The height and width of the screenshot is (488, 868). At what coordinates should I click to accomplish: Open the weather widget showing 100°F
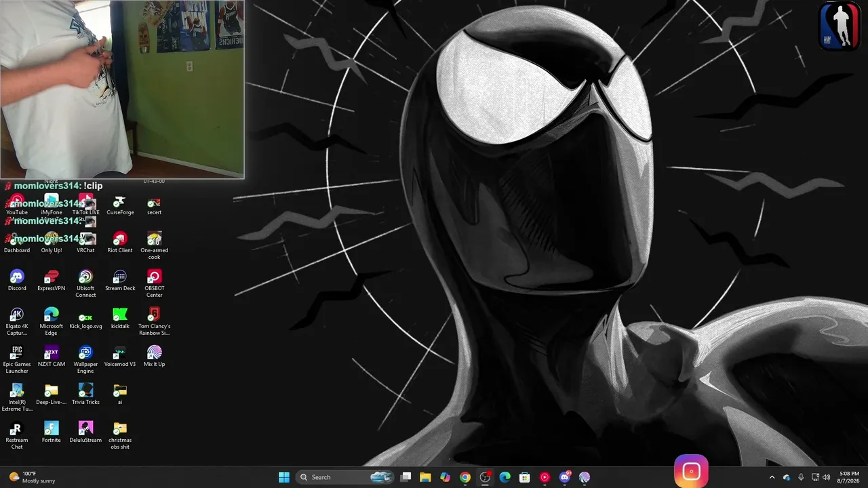pyautogui.click(x=31, y=477)
